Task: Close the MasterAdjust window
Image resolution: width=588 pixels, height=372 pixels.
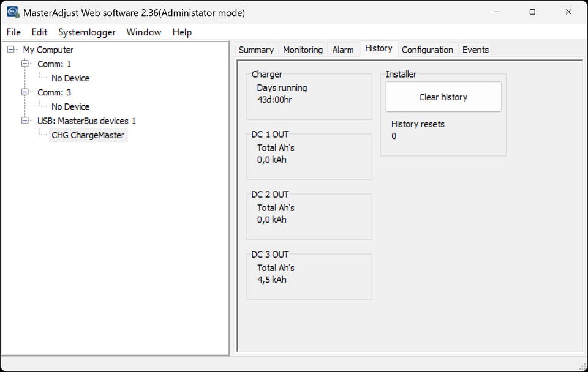Action: pos(568,12)
